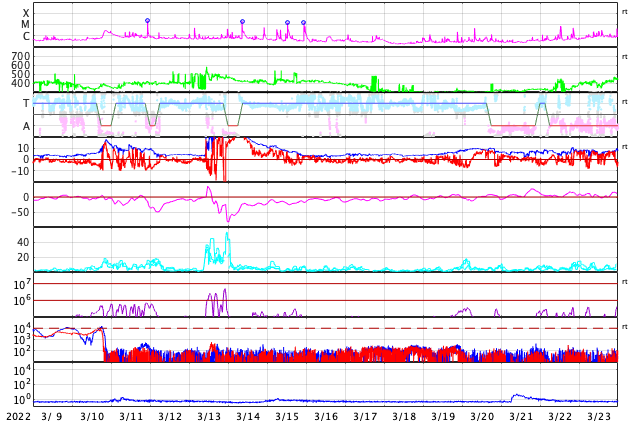Select the 600 axis label
Image resolution: width=634 pixels, height=424 pixels.
(x=21, y=65)
